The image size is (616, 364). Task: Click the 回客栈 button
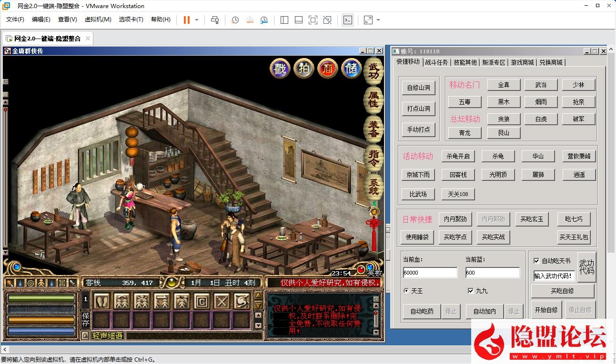tap(458, 175)
